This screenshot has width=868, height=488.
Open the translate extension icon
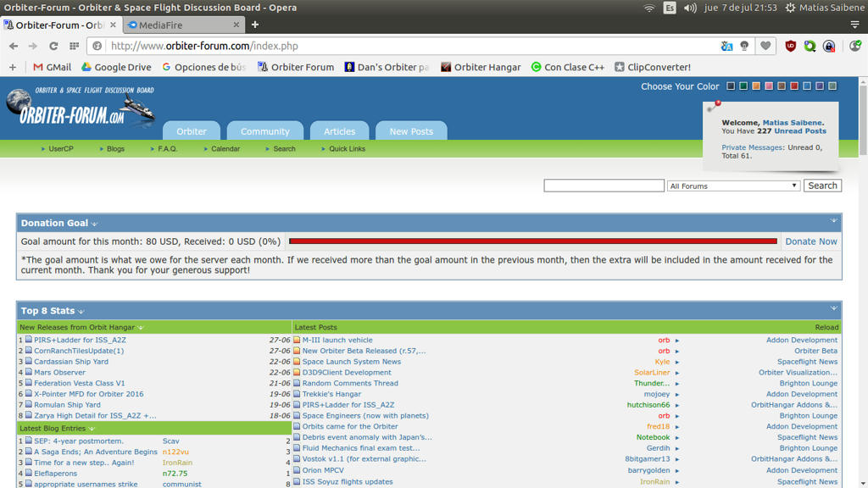[x=726, y=46]
